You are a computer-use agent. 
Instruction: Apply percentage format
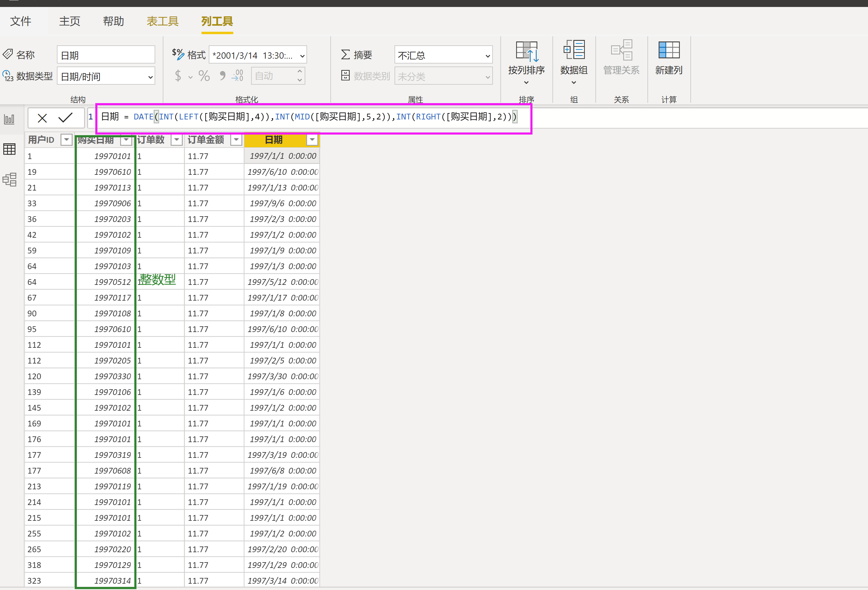tap(204, 76)
